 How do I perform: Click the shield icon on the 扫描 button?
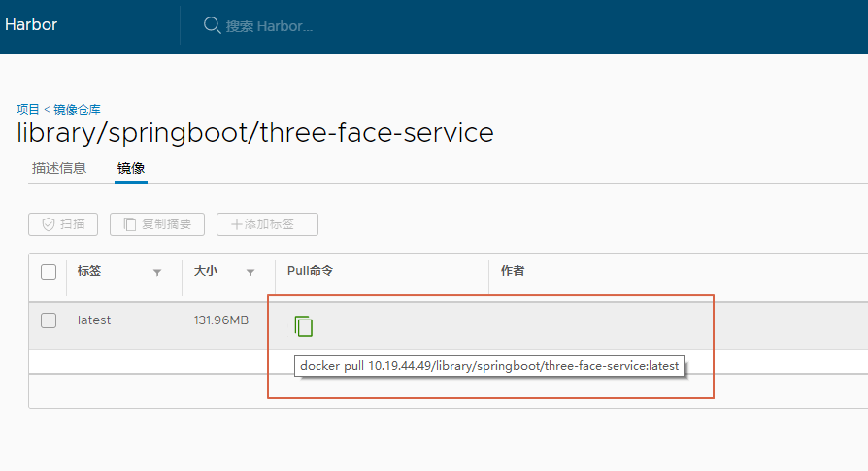pos(48,224)
